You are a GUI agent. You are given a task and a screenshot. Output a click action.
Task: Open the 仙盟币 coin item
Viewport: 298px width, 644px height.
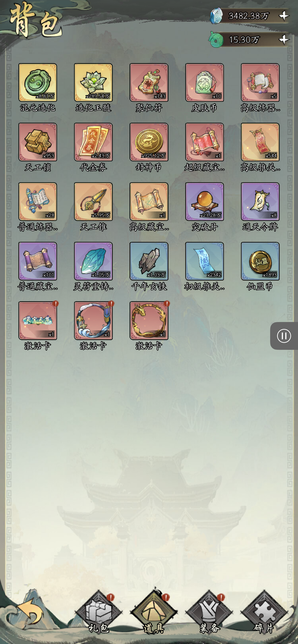260,261
